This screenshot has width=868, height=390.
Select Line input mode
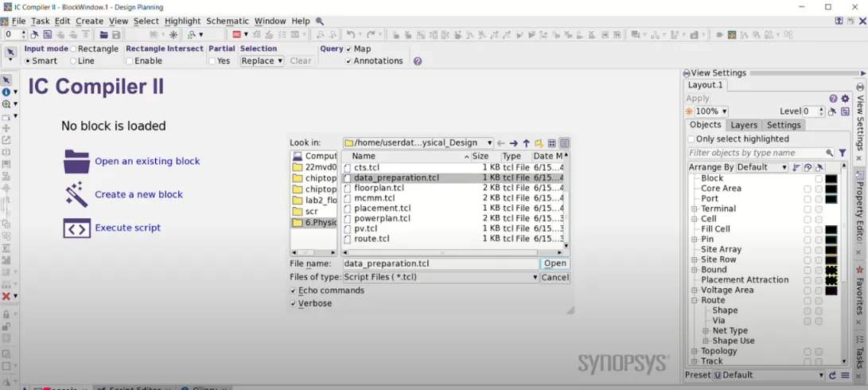74,61
